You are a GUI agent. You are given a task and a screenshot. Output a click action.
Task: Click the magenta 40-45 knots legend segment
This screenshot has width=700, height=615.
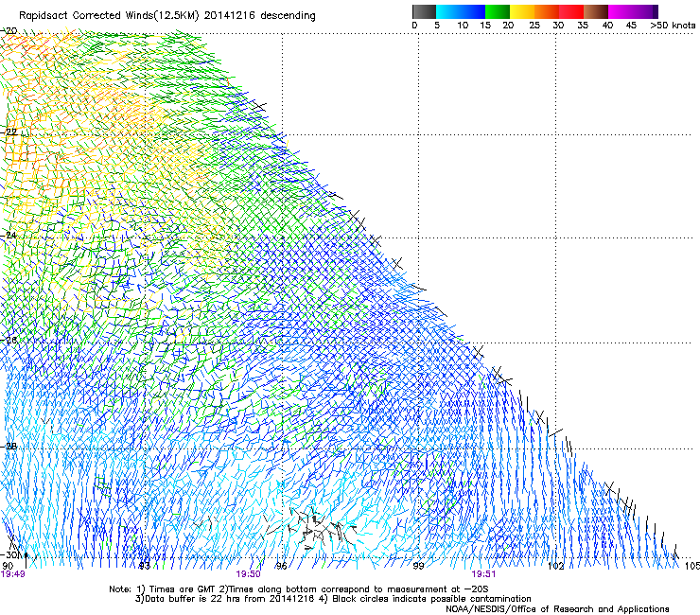(x=621, y=11)
